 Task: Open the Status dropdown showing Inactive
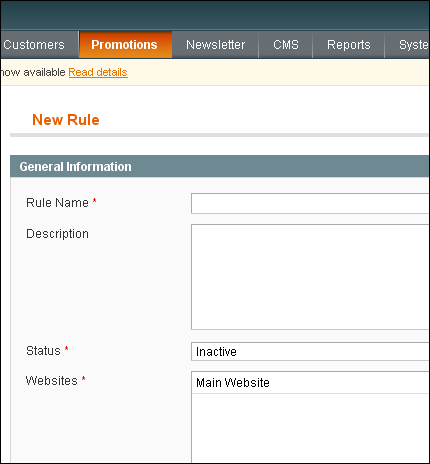[x=310, y=352]
